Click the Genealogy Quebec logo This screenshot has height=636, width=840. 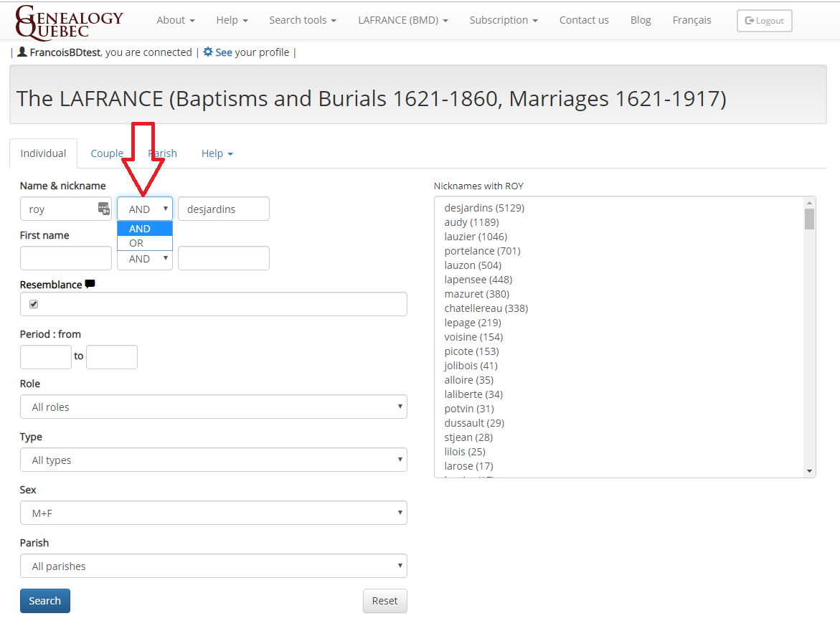click(69, 22)
